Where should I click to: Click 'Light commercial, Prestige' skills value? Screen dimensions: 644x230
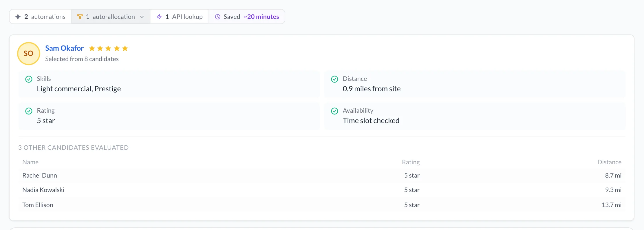79,89
